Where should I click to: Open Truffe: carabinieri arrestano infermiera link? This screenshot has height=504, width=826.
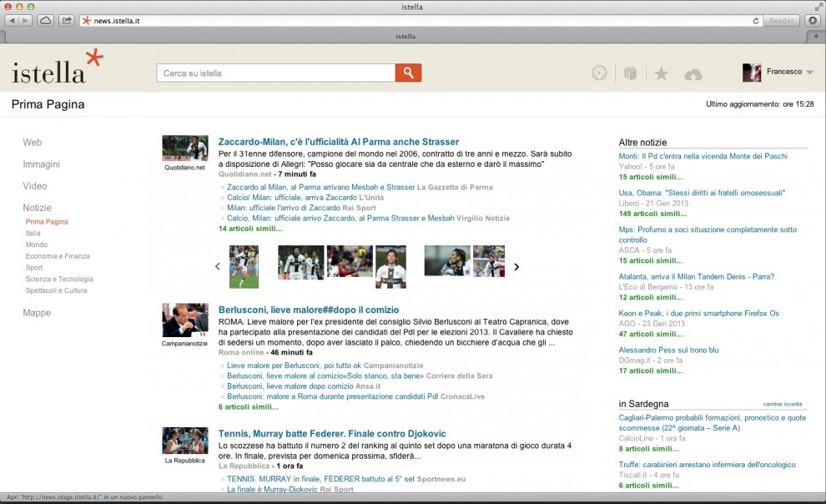[x=707, y=465]
